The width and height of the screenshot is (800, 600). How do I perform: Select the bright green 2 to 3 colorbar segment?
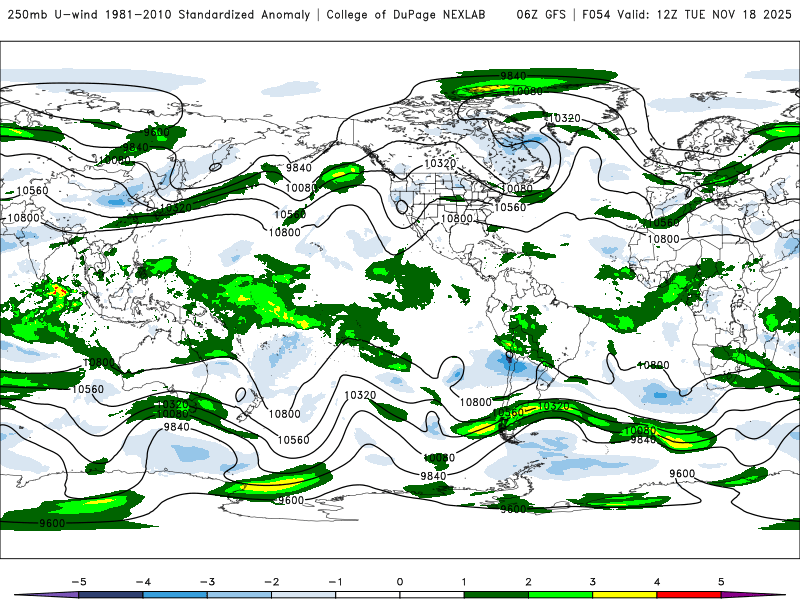561,595
